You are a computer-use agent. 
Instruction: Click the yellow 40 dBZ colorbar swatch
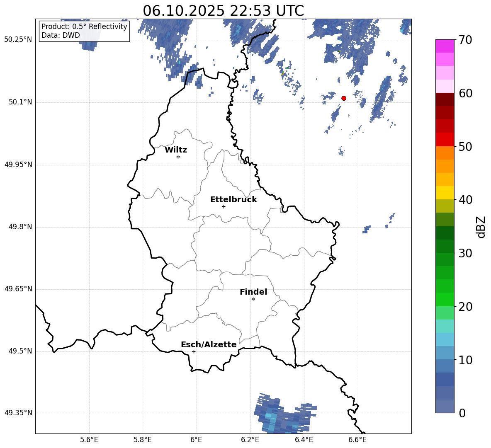(445, 193)
